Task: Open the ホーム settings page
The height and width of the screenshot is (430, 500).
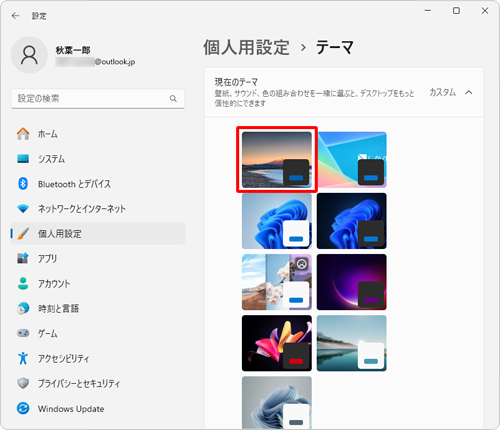Action: tap(98, 134)
